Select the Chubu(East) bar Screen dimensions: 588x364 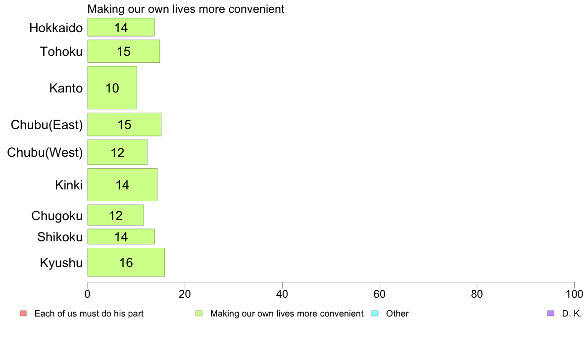click(x=125, y=125)
